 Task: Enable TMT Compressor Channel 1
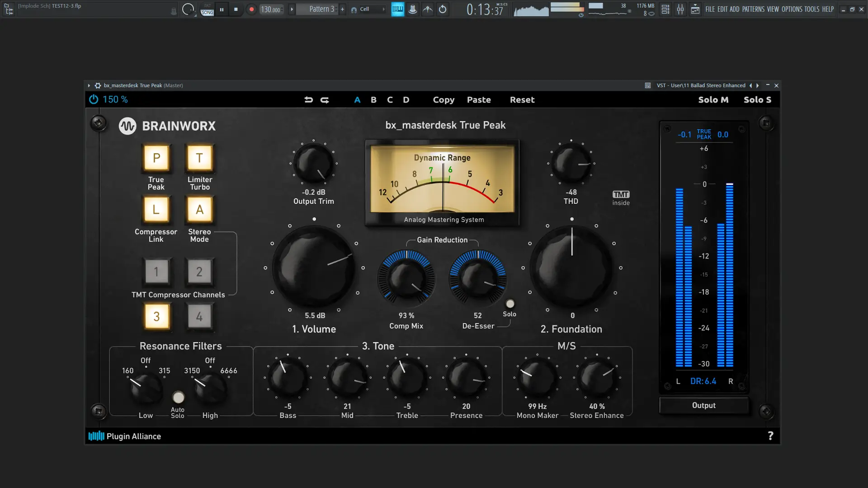[x=156, y=272]
